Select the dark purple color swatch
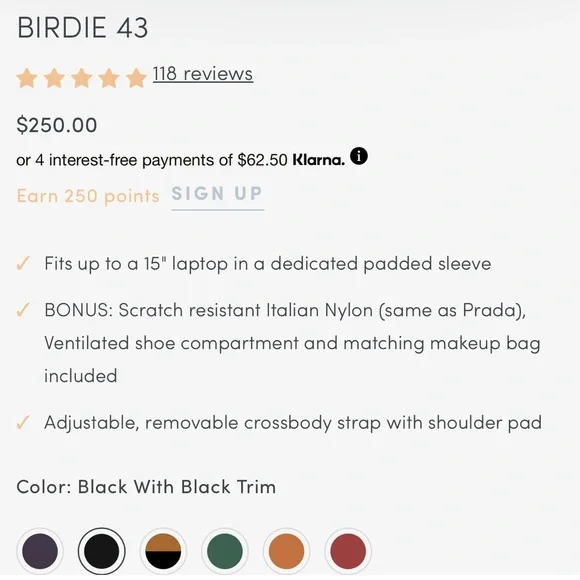 40,551
